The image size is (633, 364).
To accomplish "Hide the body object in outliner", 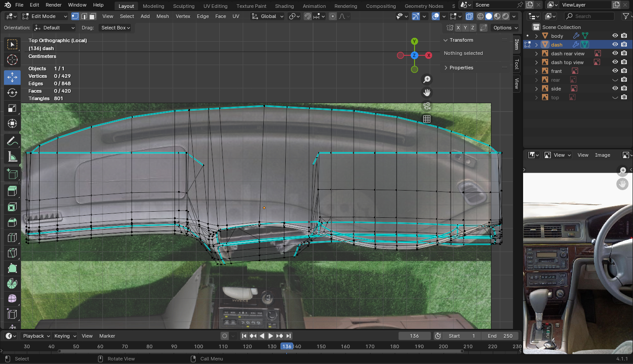I will click(x=615, y=36).
